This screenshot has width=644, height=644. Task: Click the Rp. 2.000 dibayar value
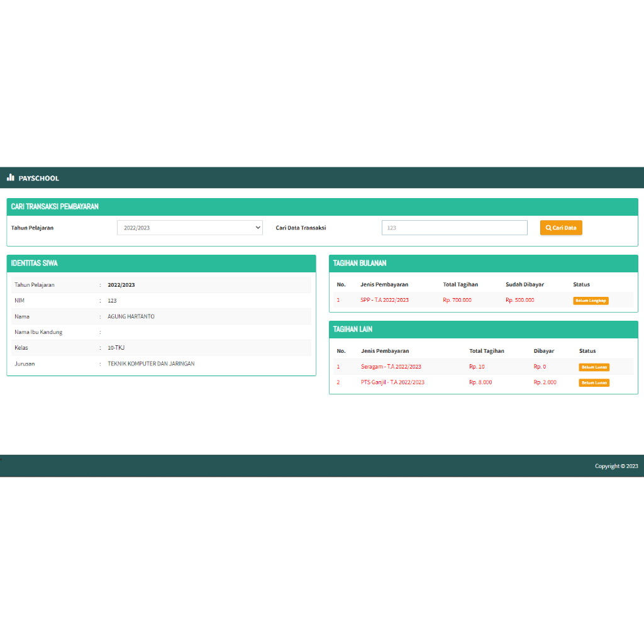[x=545, y=382]
